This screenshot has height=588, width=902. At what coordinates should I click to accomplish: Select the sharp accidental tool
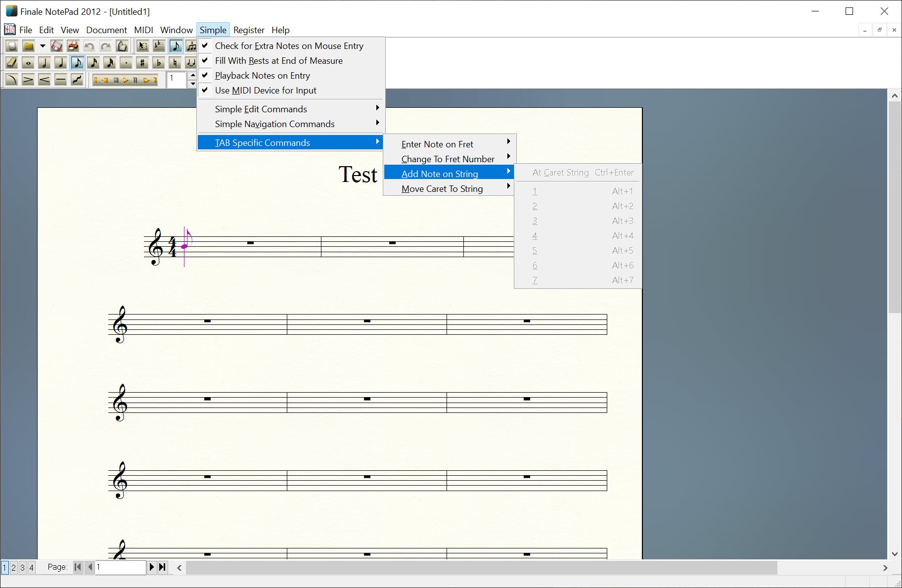coord(142,63)
